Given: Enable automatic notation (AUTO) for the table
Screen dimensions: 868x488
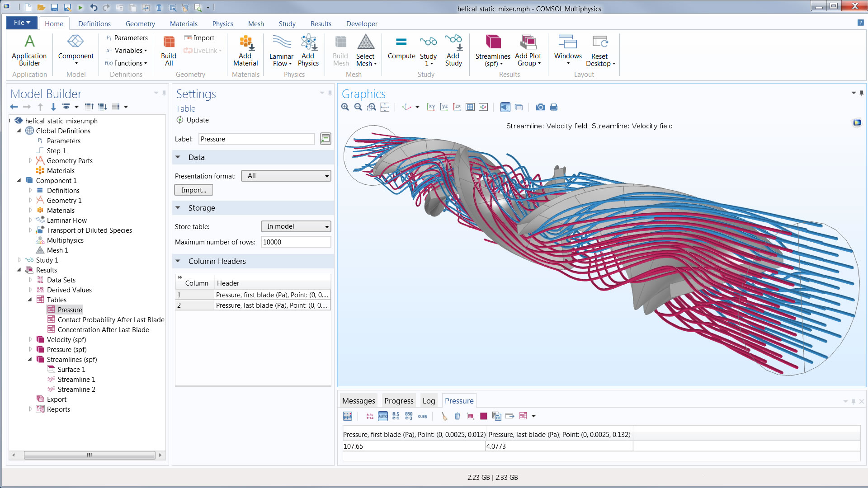Looking at the screenshot, I should pyautogui.click(x=383, y=416).
